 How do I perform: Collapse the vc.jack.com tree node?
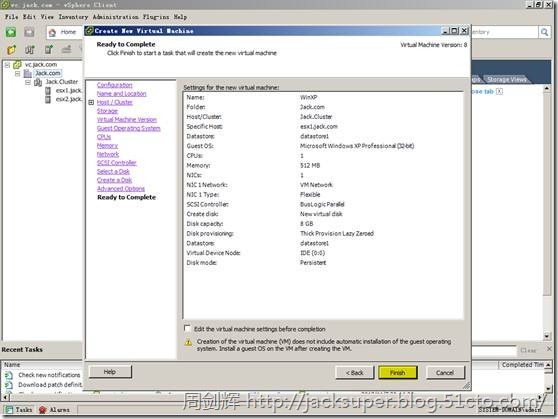coord(7,65)
